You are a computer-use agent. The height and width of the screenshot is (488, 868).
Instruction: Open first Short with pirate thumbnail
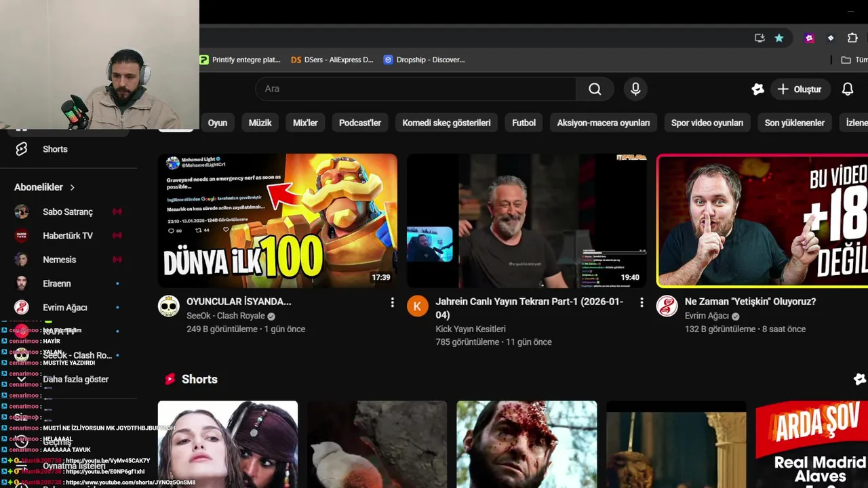coord(228,444)
